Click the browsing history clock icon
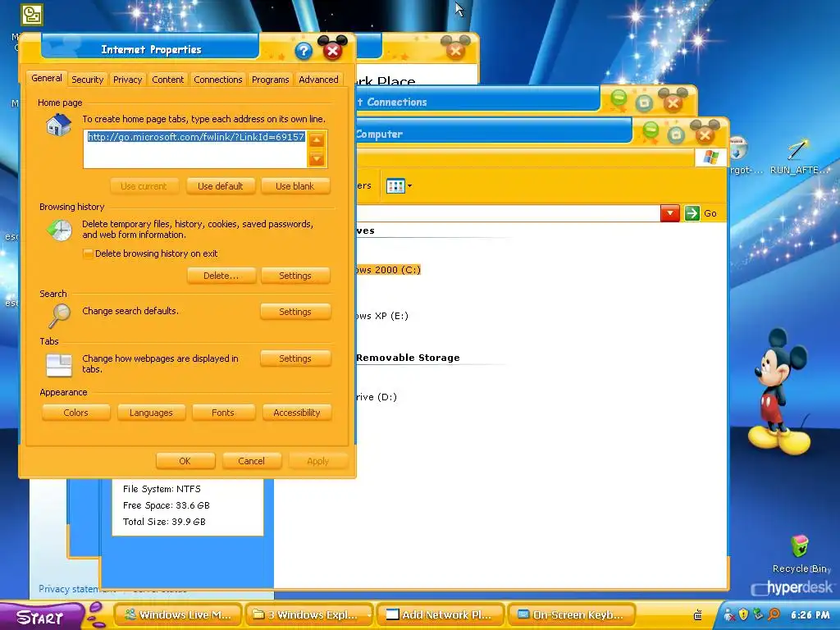 pyautogui.click(x=59, y=231)
